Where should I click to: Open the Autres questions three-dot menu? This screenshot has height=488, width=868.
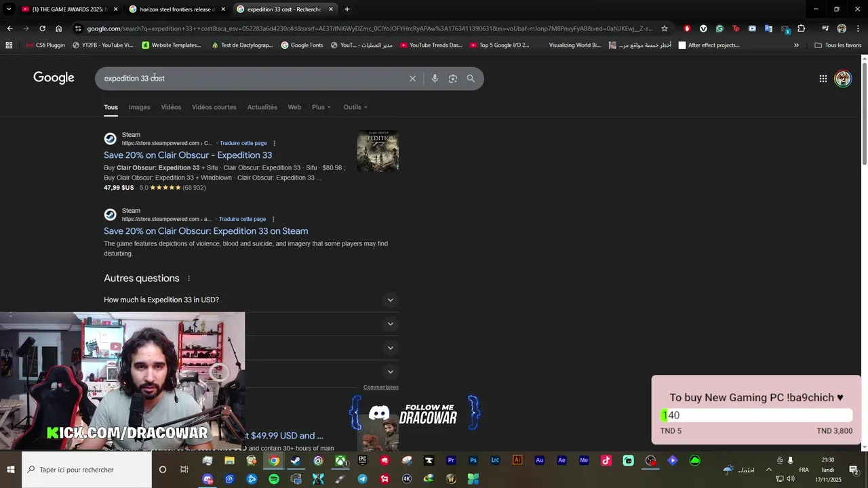click(x=189, y=279)
